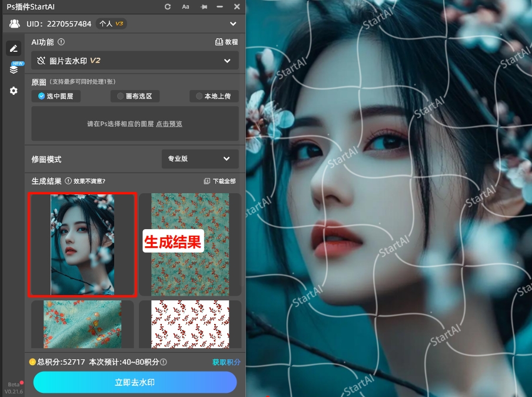Image resolution: width=532 pixels, height=397 pixels.
Task: Select the white floral pattern thumbnail
Action: 190,324
